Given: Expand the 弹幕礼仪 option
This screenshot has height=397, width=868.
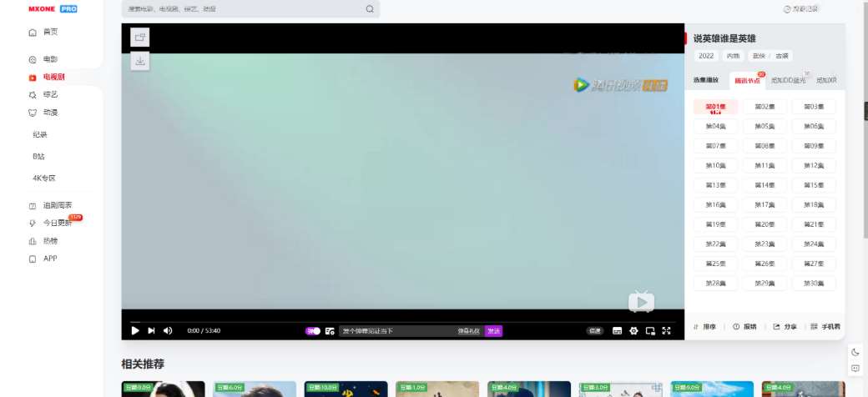Looking at the screenshot, I should [x=468, y=331].
